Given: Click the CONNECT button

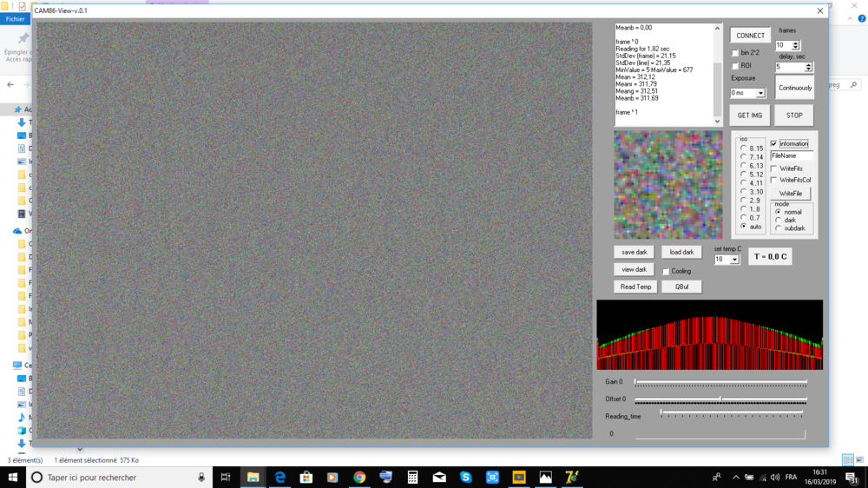Looking at the screenshot, I should pos(750,36).
